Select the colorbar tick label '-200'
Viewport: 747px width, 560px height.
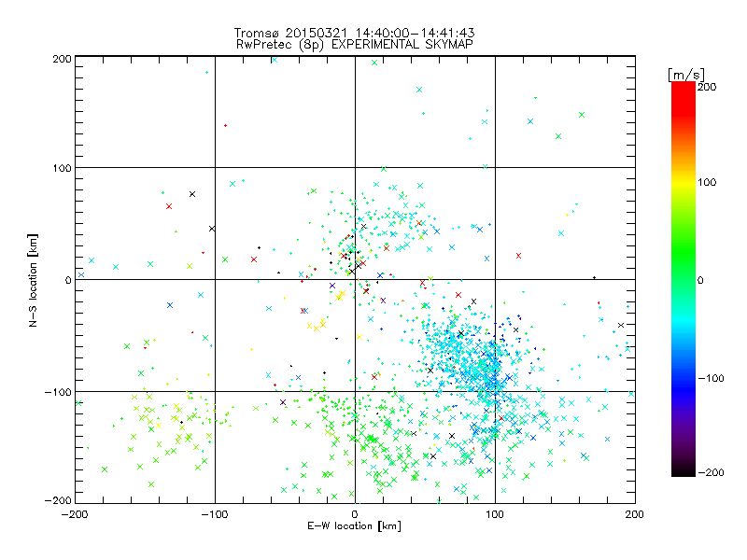[711, 472]
